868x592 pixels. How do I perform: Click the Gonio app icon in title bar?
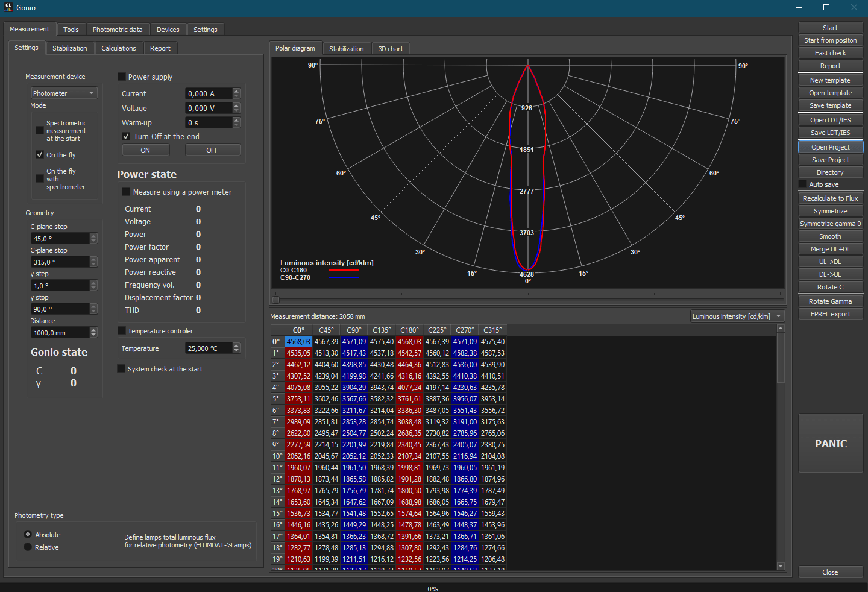click(8, 7)
